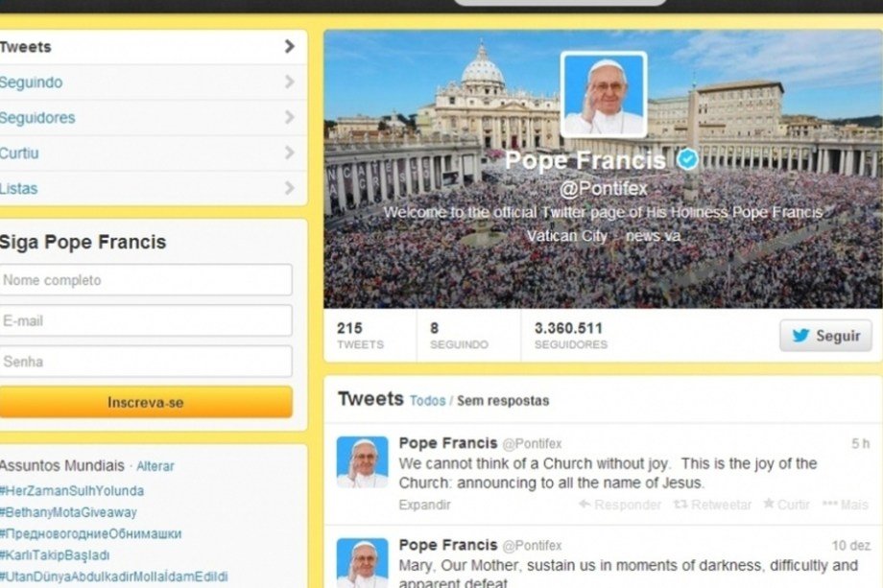Switch to Todos tweets filter
The image size is (883, 588).
pos(427,401)
